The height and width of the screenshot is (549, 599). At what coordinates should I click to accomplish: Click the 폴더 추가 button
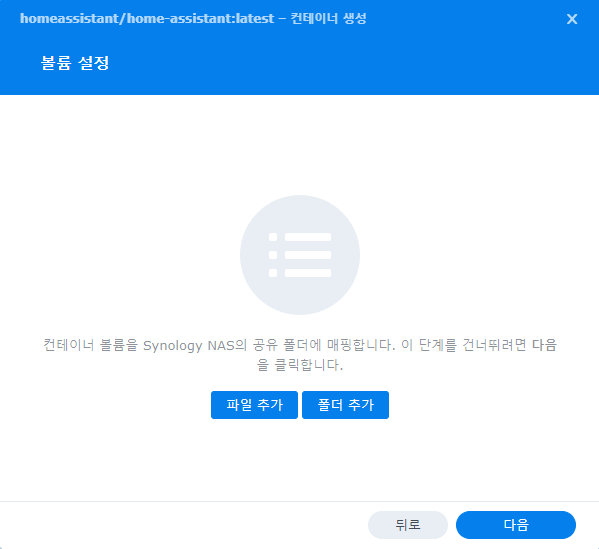click(x=345, y=405)
